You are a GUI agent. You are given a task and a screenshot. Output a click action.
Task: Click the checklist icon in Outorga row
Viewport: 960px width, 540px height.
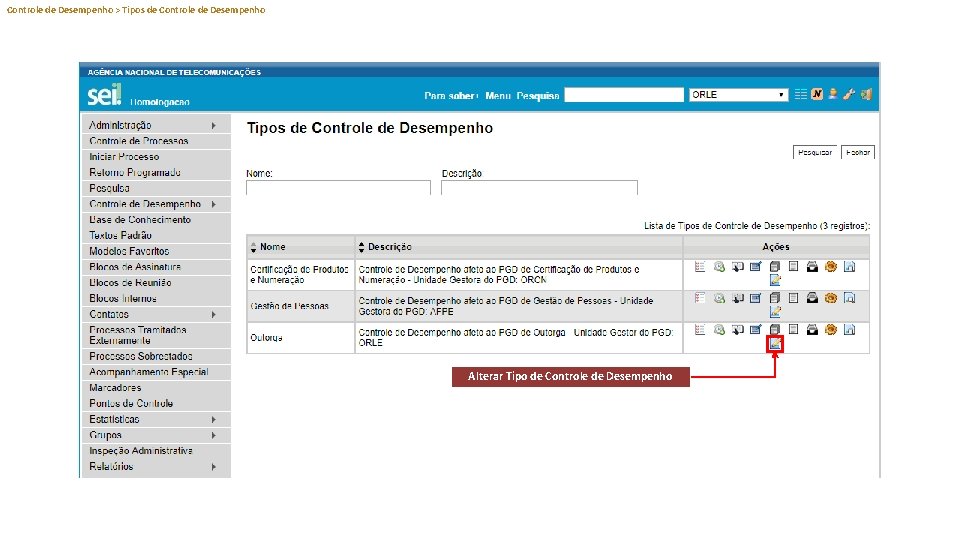[x=700, y=329]
